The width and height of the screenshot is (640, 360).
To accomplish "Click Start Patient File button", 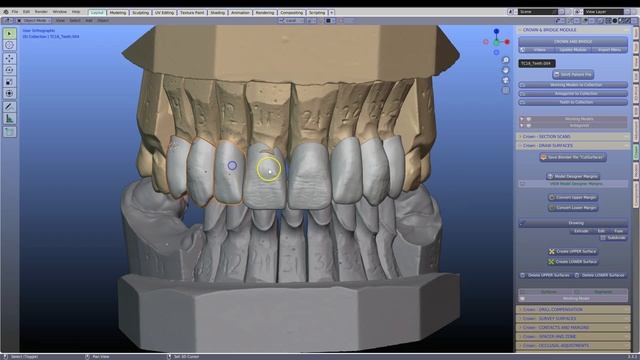I will 573,75.
